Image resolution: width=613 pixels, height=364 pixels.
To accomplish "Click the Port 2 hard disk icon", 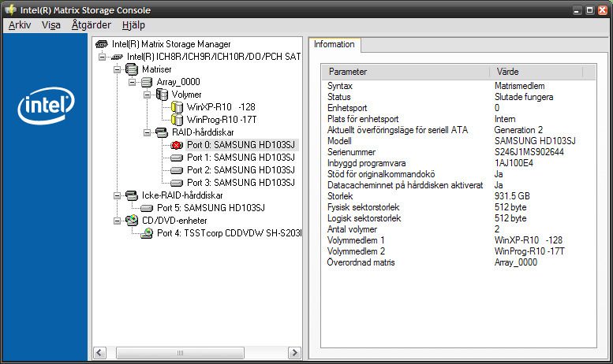I will point(177,170).
